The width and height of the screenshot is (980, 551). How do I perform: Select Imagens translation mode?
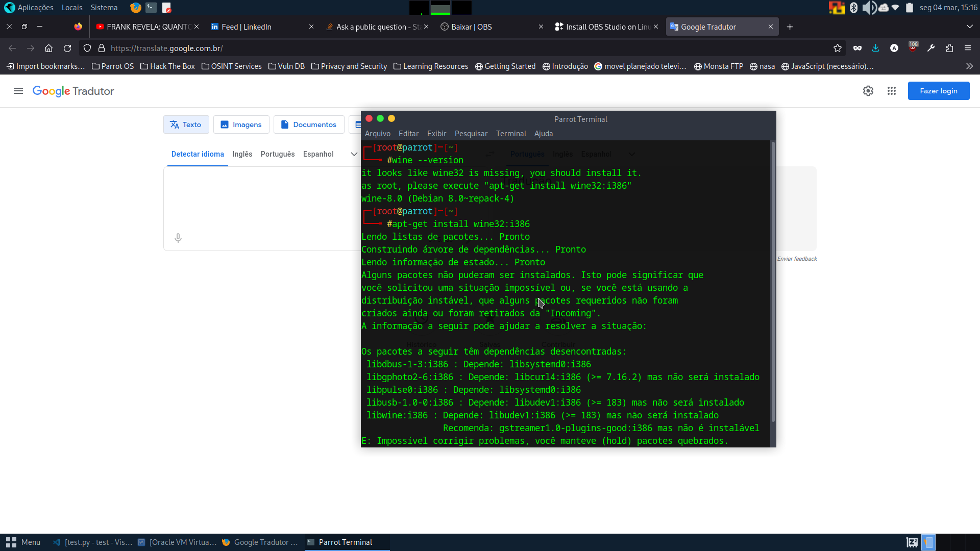[x=241, y=124]
